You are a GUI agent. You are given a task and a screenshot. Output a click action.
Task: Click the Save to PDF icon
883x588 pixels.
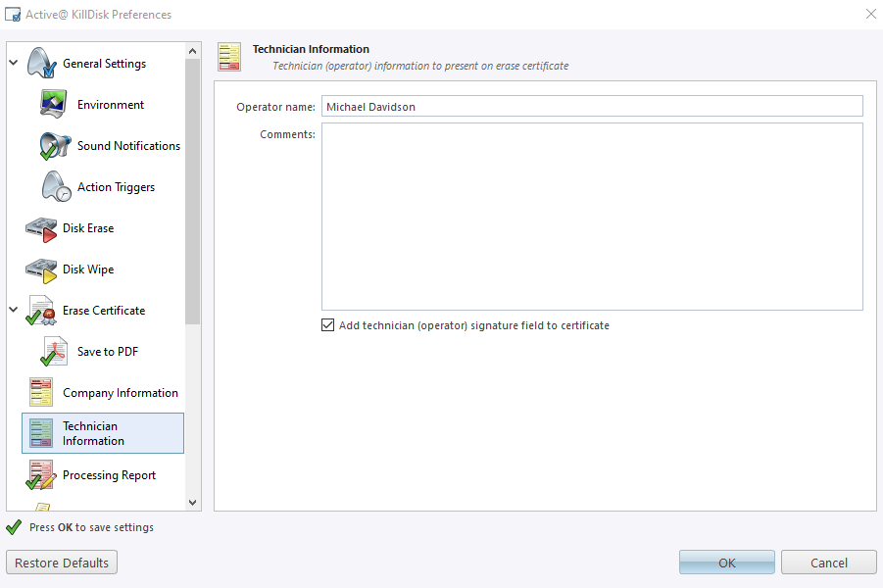[x=54, y=352]
